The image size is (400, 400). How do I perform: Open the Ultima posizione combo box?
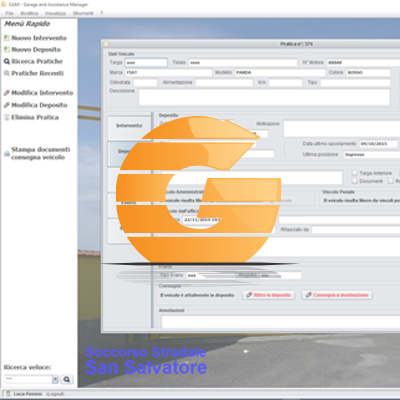(371, 155)
